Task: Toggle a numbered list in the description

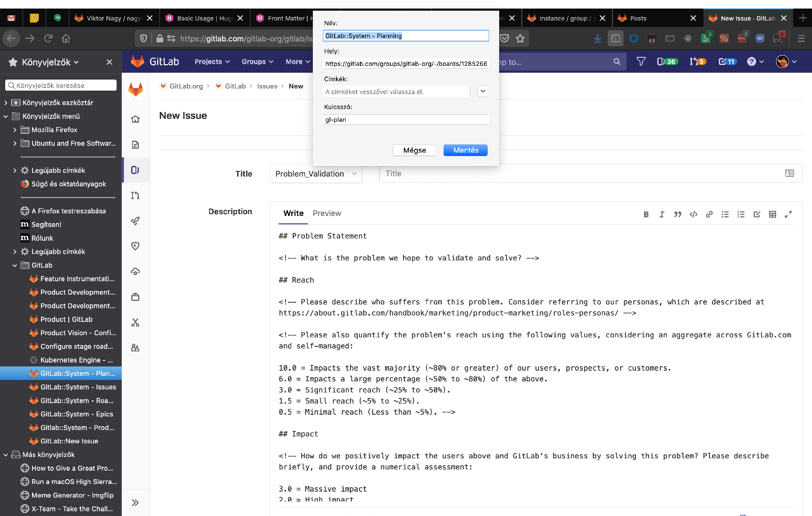Action: [741, 214]
